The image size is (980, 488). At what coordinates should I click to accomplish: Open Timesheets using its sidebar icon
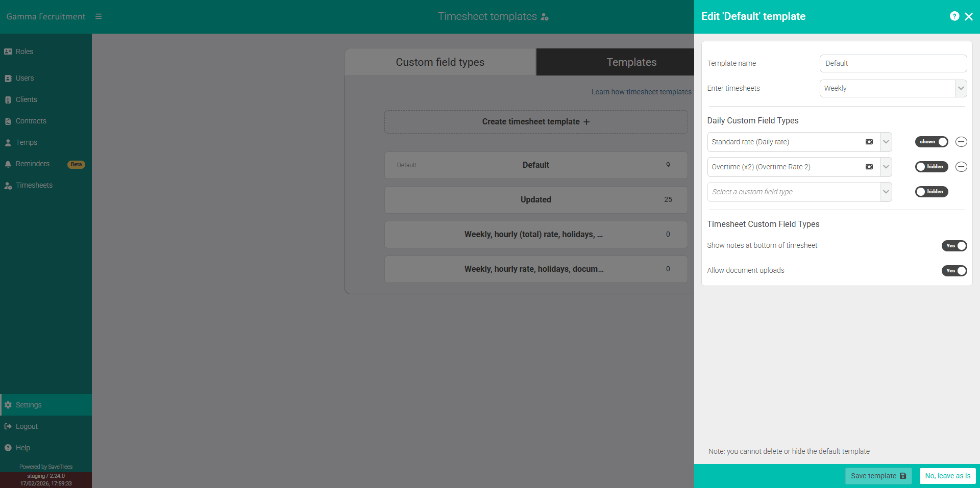[x=7, y=185]
